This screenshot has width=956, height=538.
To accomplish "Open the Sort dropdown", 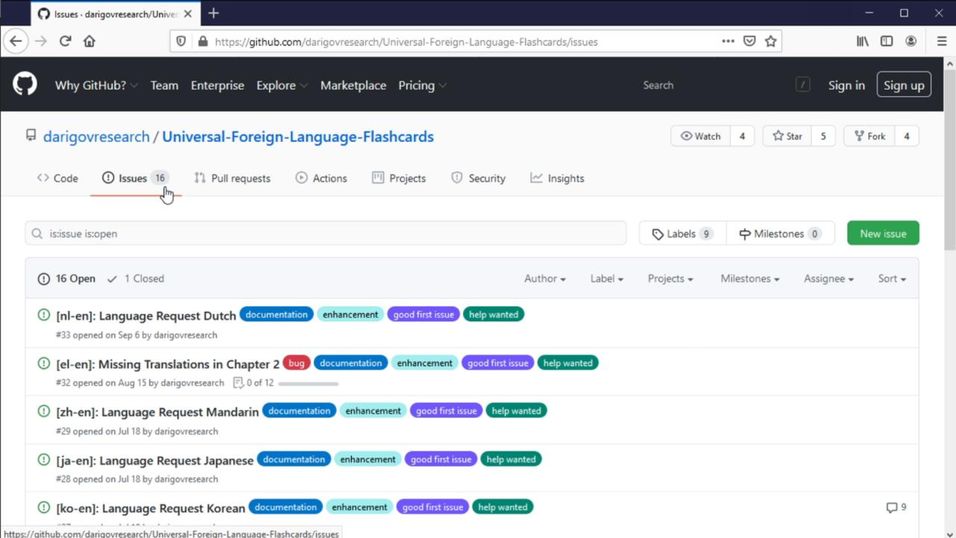I will tap(891, 279).
